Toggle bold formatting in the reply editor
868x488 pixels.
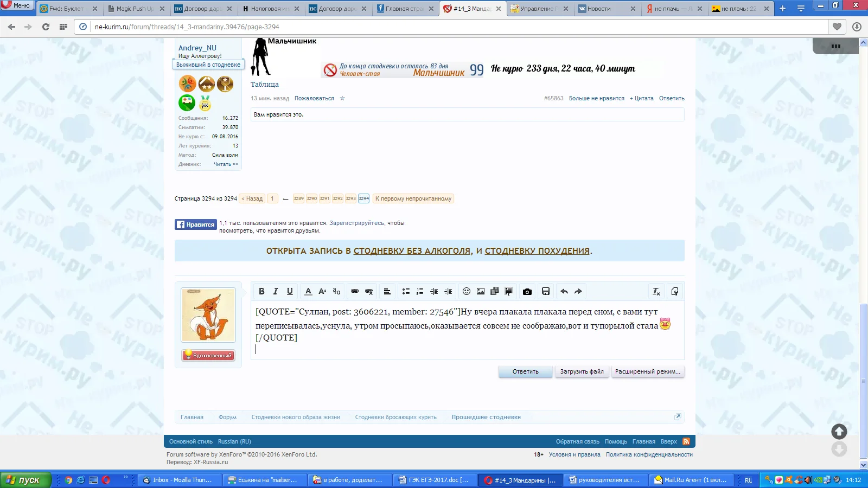261,291
